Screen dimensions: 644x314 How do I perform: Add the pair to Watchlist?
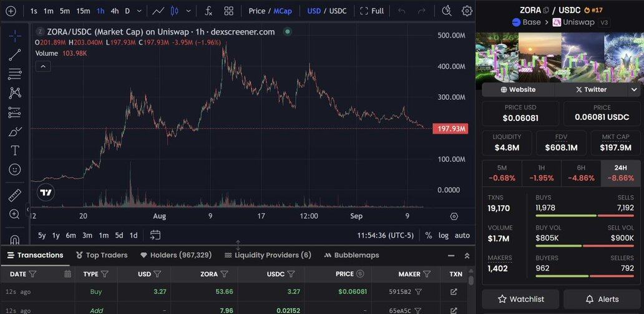tap(520, 299)
